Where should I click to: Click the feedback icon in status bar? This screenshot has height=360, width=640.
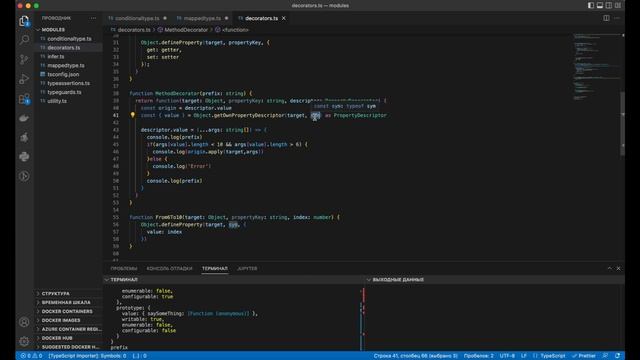coord(605,356)
